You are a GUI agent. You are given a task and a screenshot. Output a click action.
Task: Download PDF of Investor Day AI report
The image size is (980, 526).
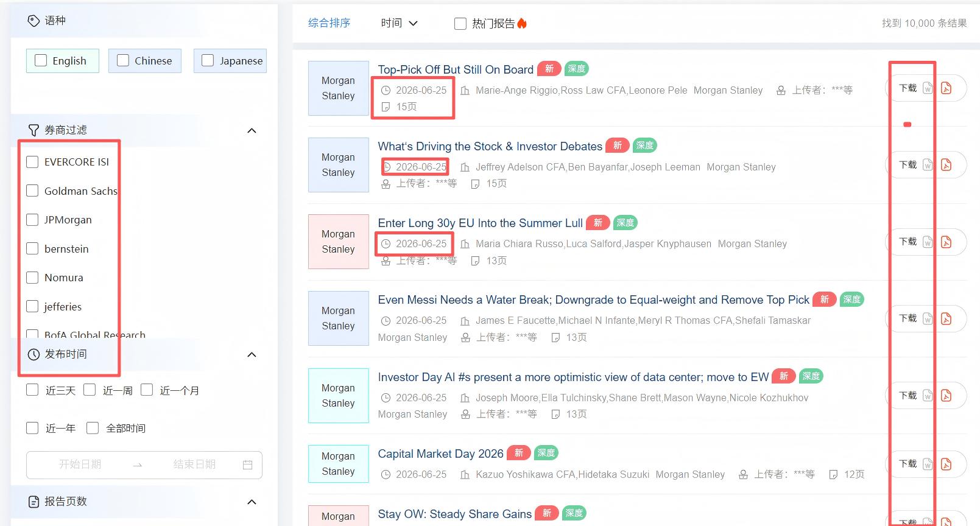pyautogui.click(x=946, y=396)
